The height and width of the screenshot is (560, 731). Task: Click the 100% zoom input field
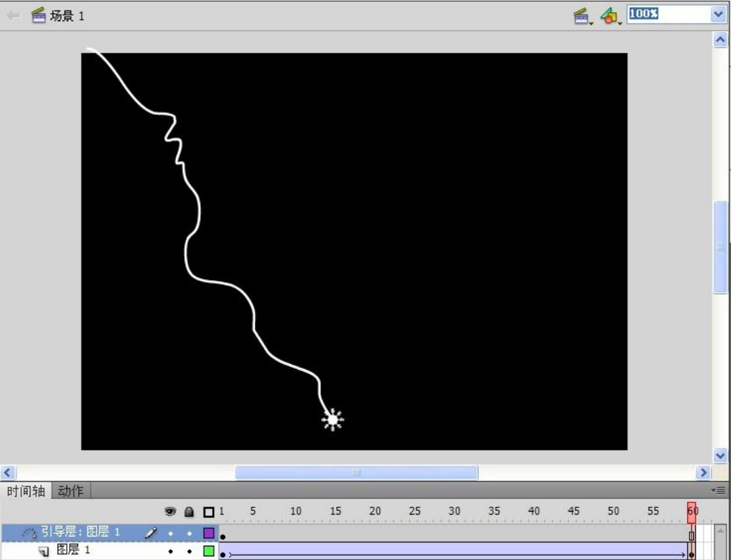coord(668,14)
